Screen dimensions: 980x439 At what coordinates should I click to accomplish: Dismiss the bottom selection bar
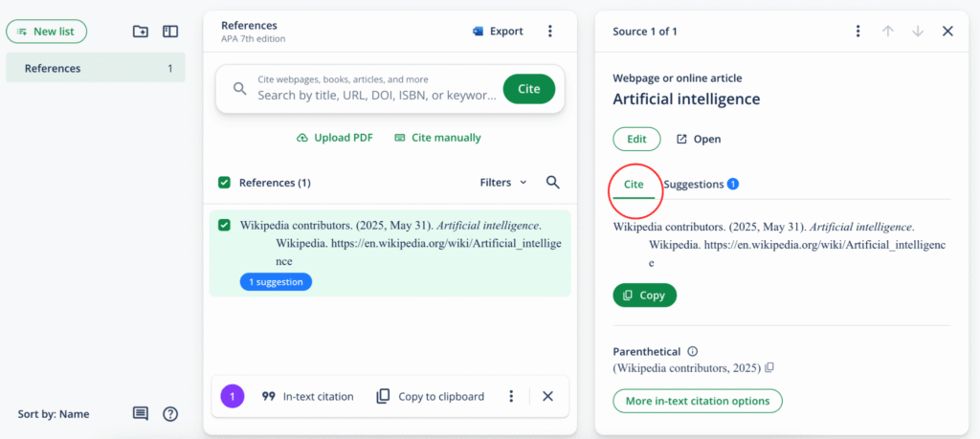[548, 396]
